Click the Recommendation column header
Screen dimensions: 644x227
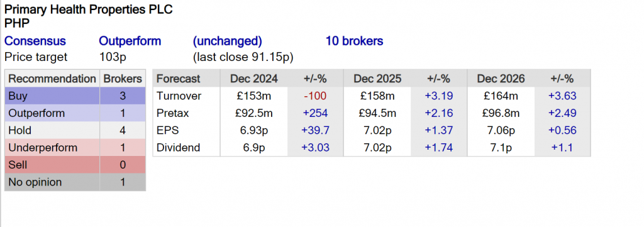[52, 79]
